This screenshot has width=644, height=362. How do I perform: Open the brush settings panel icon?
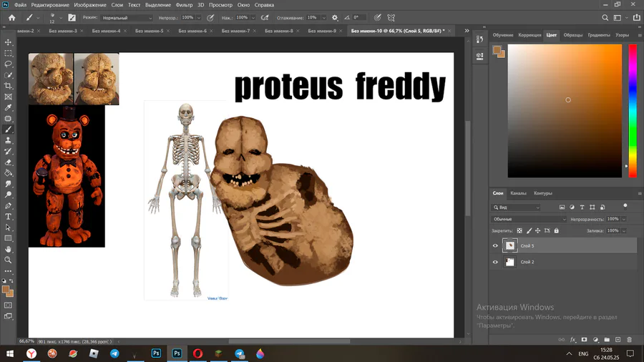click(x=72, y=18)
